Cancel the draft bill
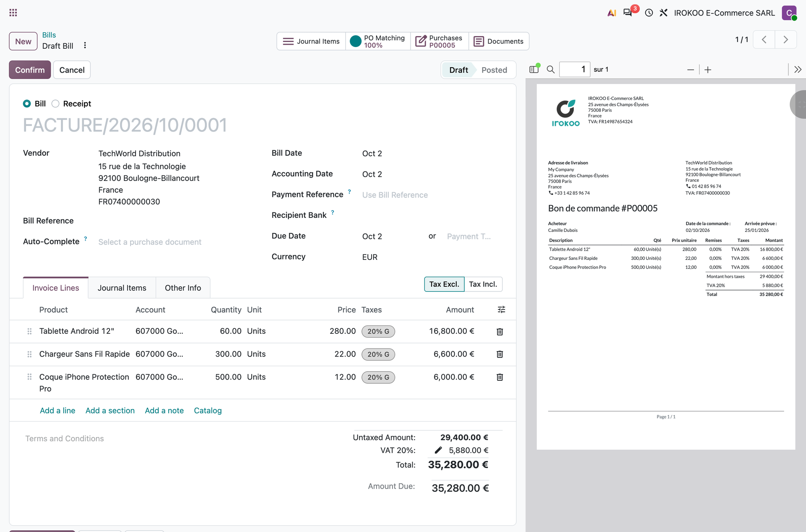Viewport: 806px width, 532px height. pos(72,70)
